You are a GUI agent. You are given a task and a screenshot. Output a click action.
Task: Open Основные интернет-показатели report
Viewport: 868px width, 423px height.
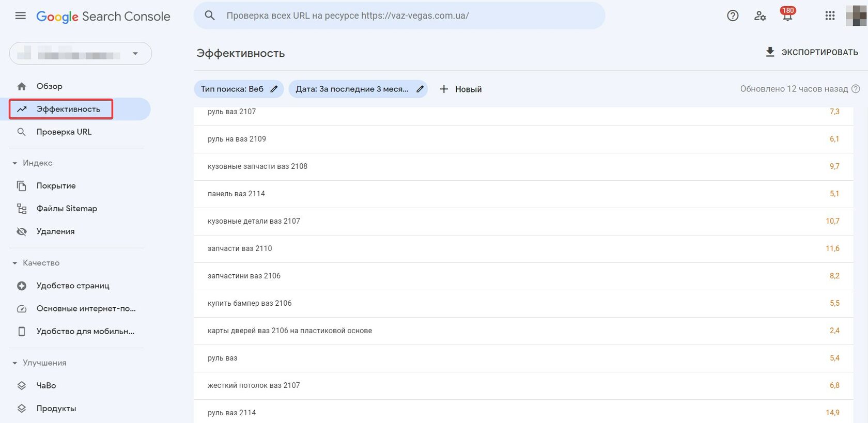click(86, 308)
